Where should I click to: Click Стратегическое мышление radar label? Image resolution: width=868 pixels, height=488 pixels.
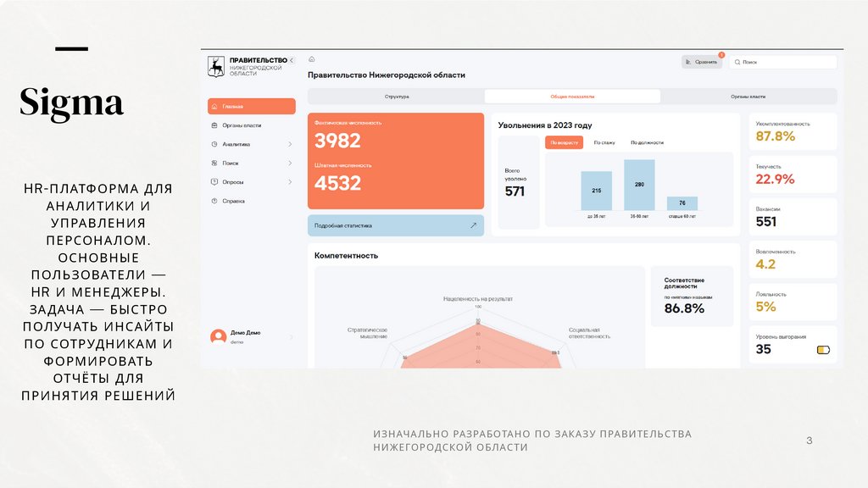(367, 333)
